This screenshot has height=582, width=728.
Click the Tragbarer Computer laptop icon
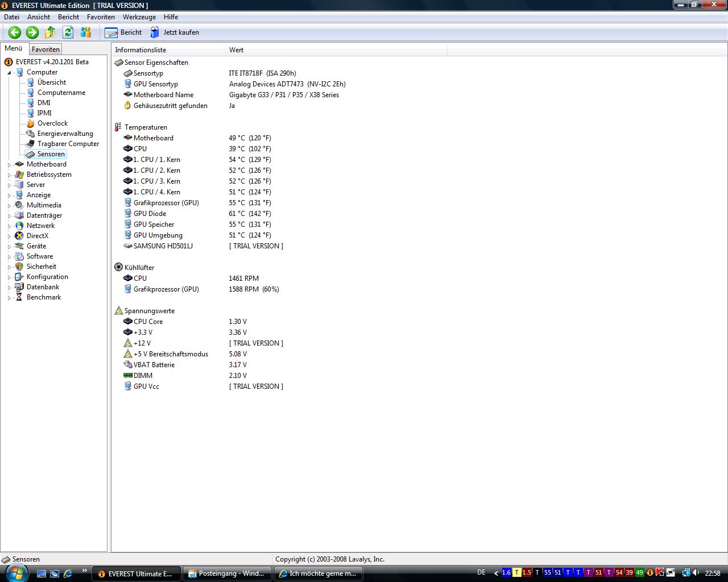pos(31,144)
